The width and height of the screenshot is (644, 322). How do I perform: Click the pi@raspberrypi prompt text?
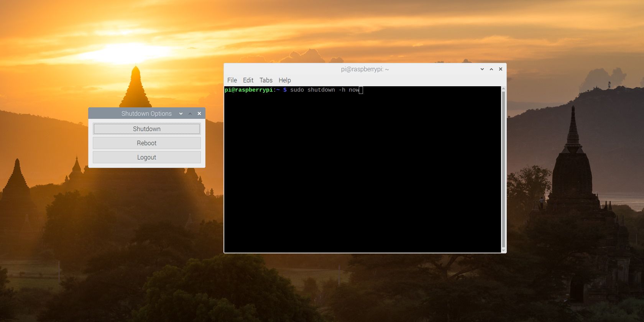click(249, 90)
